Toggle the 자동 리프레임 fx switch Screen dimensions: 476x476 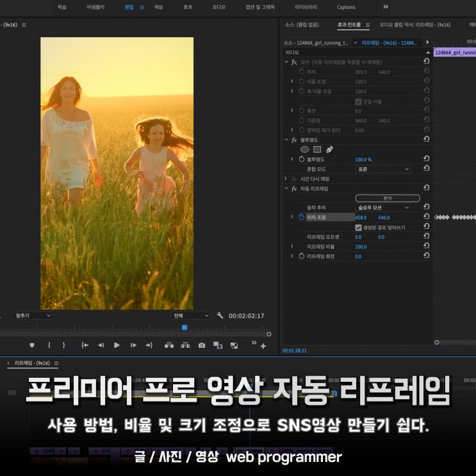(x=294, y=189)
